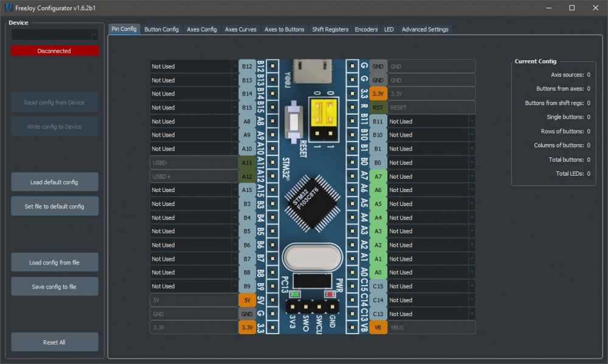This screenshot has width=608, height=364.
Task: Click Load default config button
Action: click(x=54, y=182)
